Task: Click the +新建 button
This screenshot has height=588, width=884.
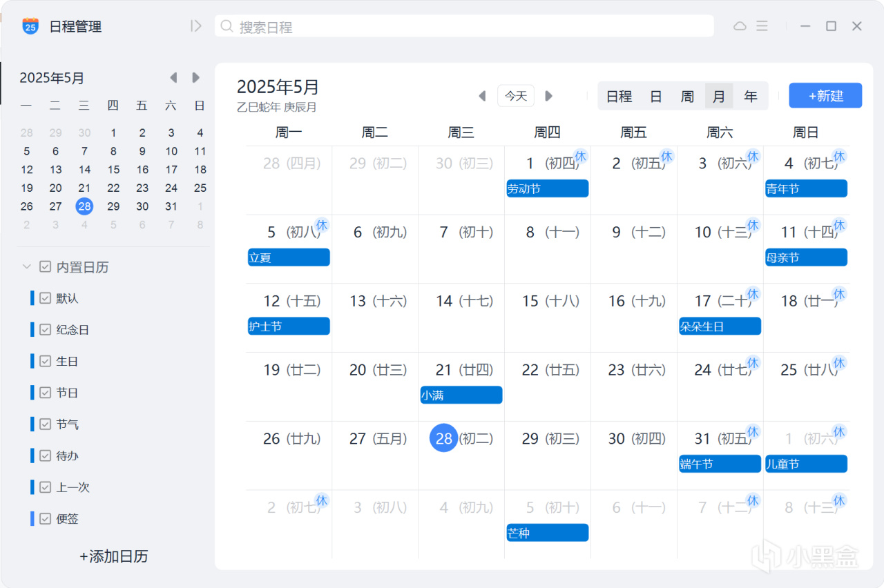Action: (x=825, y=96)
